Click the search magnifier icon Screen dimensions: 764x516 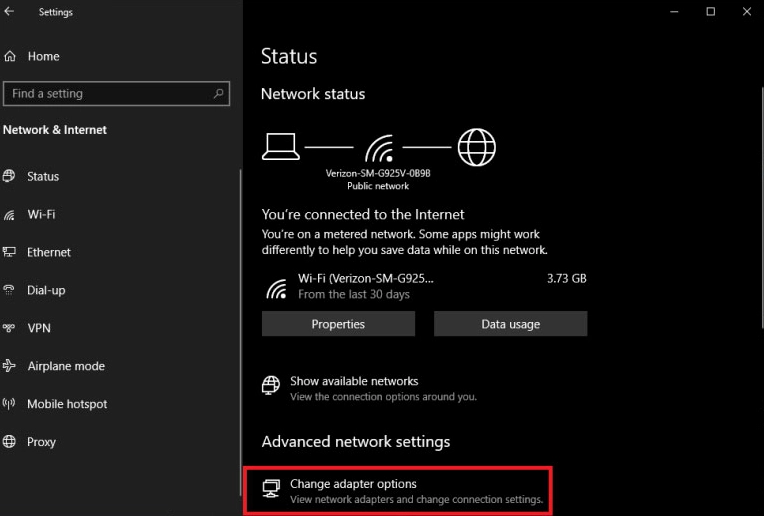(x=218, y=94)
